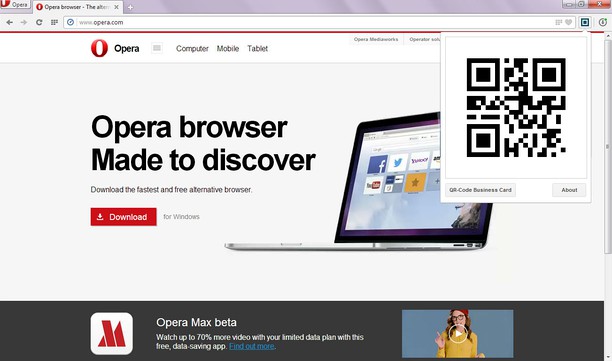
Task: Go back to the previous page
Action: click(9, 22)
